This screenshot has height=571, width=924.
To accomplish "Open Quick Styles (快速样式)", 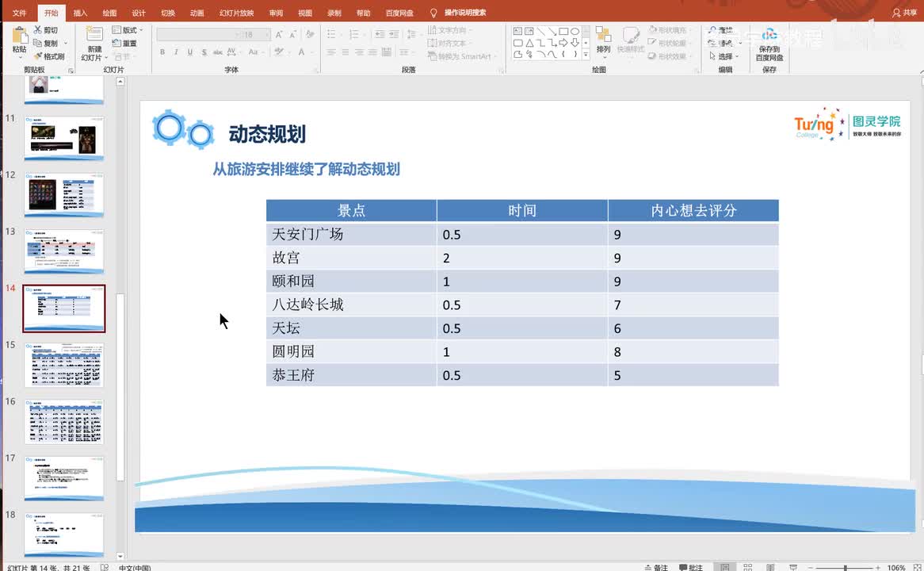I will 631,40.
